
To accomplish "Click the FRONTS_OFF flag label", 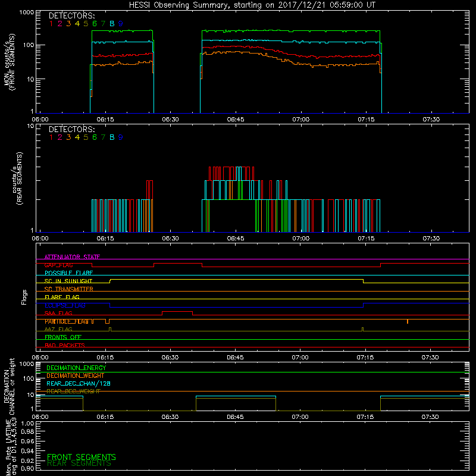I will coord(63,337).
